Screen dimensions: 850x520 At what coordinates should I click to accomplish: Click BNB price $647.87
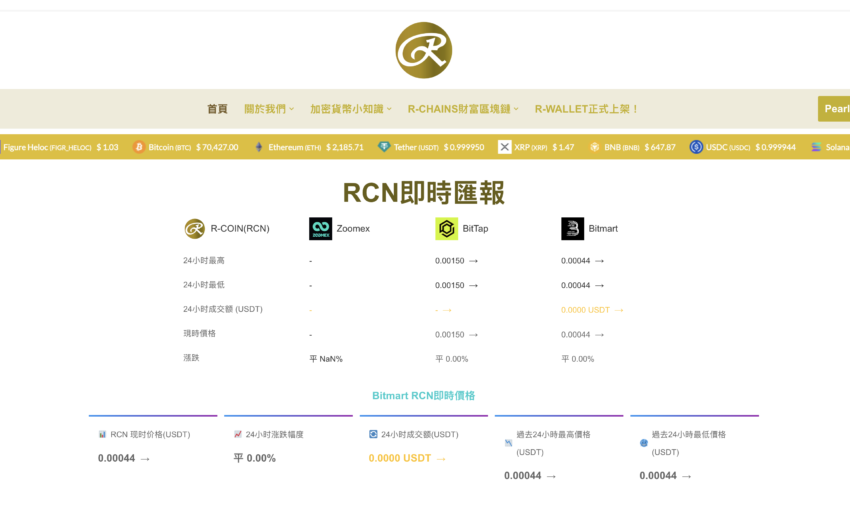click(660, 147)
